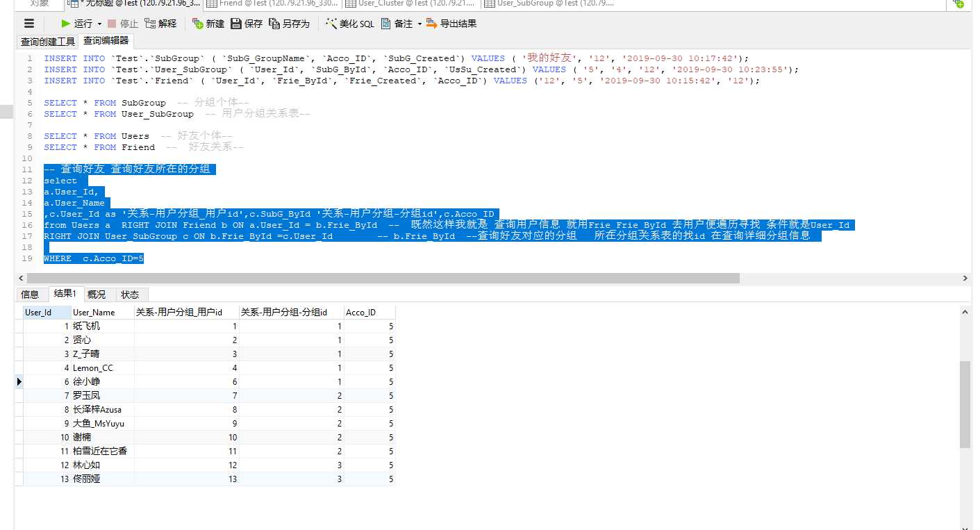
Task: Click the green add-tab icon at top right
Action: pyautogui.click(x=958, y=4)
